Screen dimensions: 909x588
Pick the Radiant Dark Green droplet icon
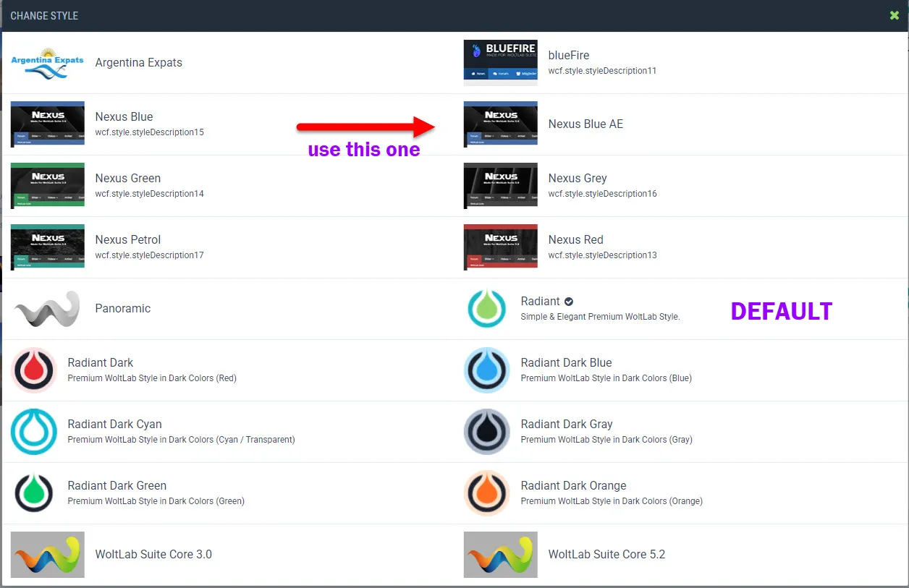tap(34, 493)
